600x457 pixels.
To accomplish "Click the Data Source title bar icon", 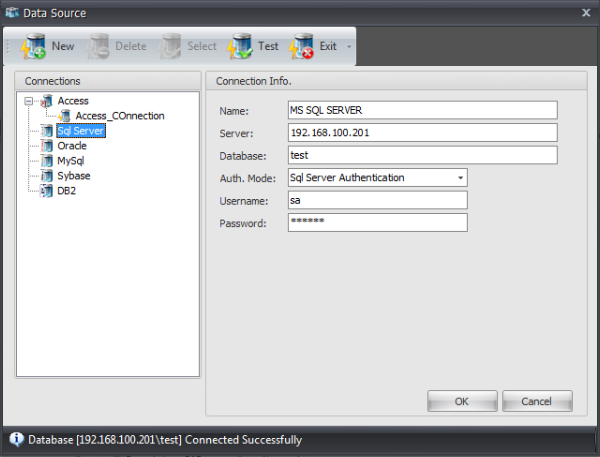I will coord(12,13).
